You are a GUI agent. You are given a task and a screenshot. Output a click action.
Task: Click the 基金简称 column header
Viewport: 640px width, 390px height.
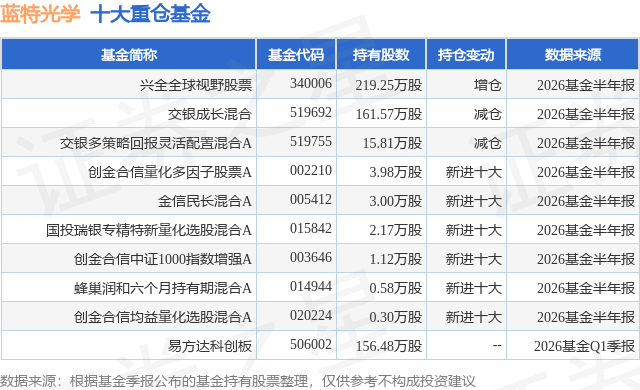coord(129,55)
